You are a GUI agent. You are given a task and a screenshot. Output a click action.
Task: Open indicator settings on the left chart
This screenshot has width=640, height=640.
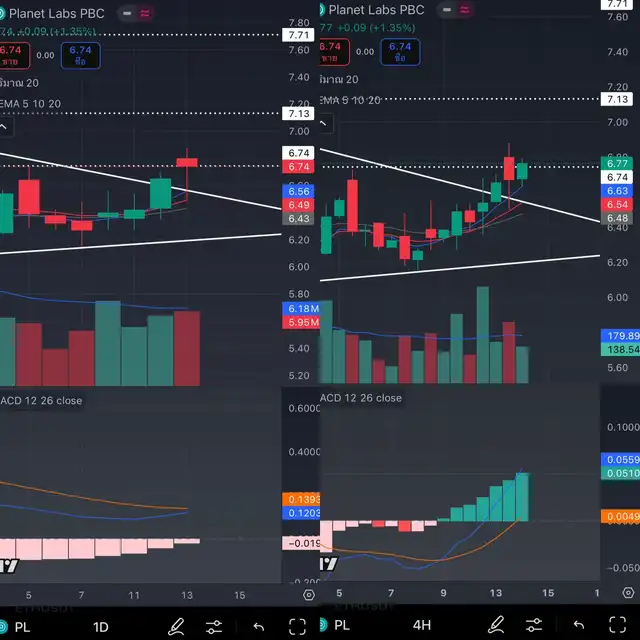point(215,626)
